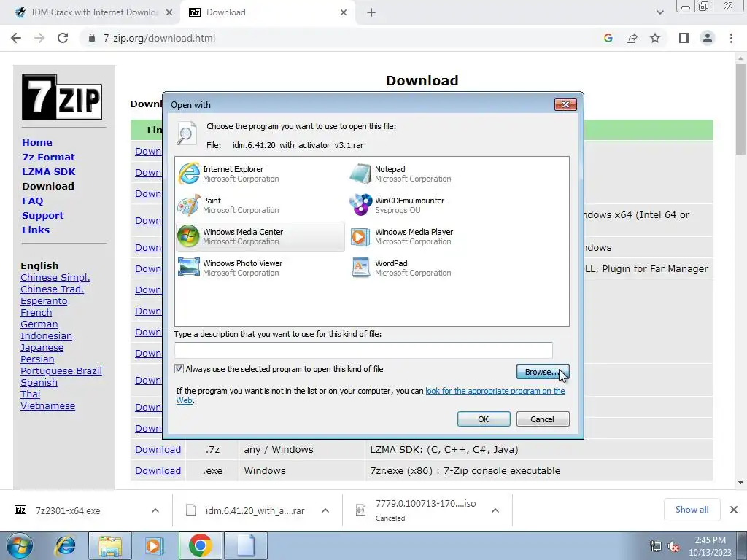Open Windows Start menu
Image resolution: width=747 pixels, height=560 pixels.
(20, 545)
